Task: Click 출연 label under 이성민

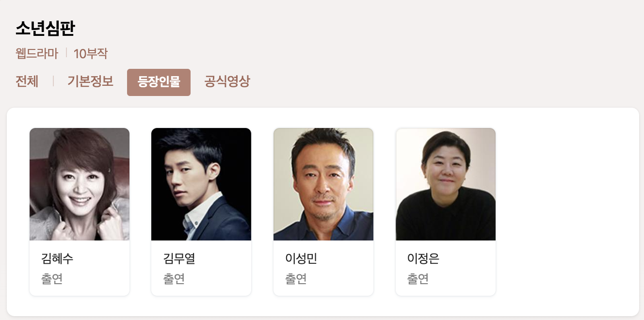Action: click(x=296, y=279)
